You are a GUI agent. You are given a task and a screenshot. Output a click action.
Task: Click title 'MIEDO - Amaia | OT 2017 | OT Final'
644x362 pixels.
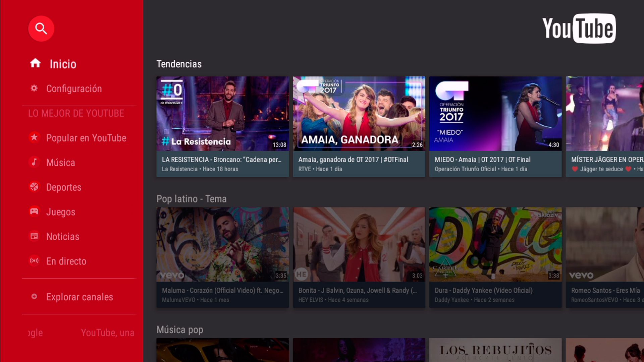(x=483, y=160)
